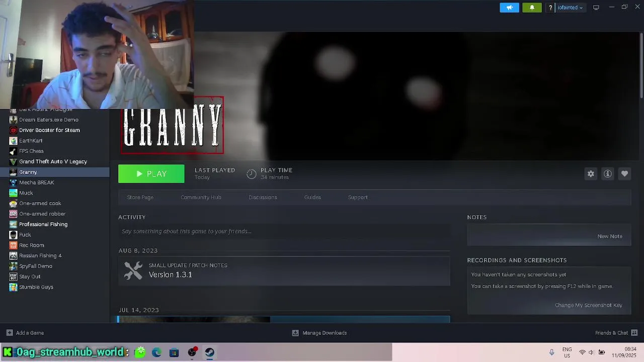
Task: Click the Stay Out game icon
Action: pos(13,277)
